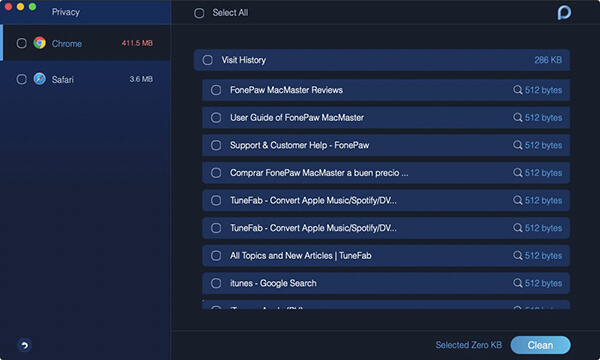Collapse the Visit History group header
Screen dimensions: 600x360
click(x=382, y=60)
